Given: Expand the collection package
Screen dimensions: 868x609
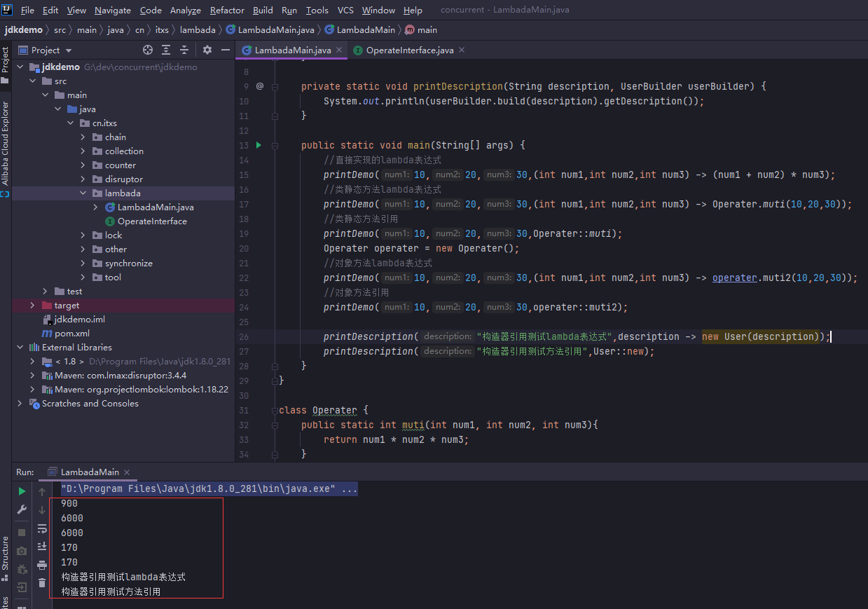Looking at the screenshot, I should pyautogui.click(x=83, y=151).
